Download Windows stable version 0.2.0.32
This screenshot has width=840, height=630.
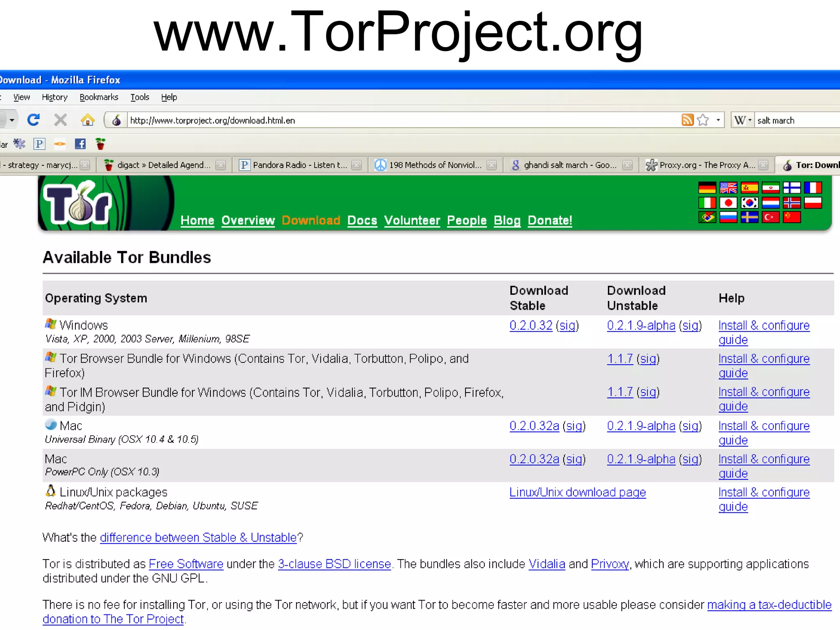pos(531,325)
